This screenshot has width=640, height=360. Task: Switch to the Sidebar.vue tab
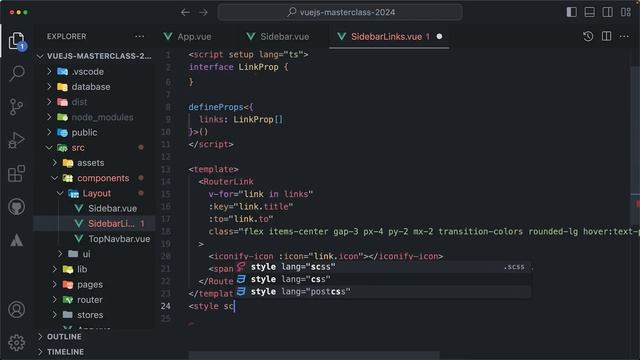278,36
